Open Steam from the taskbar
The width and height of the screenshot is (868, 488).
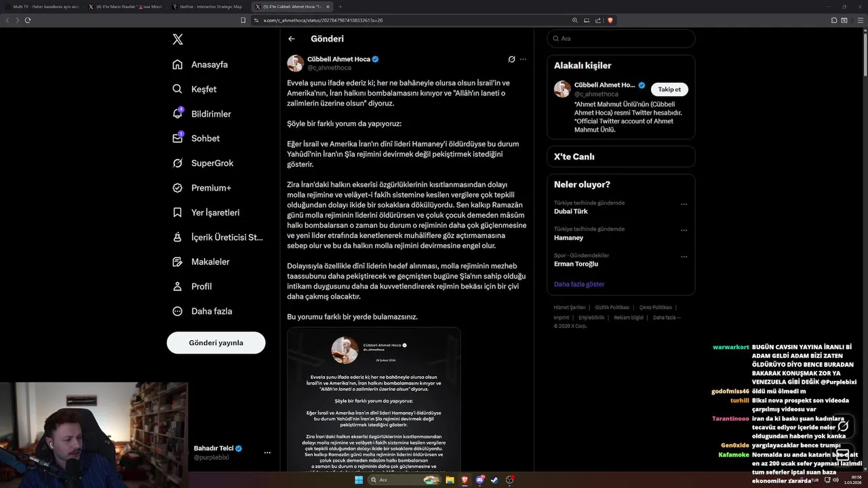coord(494,480)
